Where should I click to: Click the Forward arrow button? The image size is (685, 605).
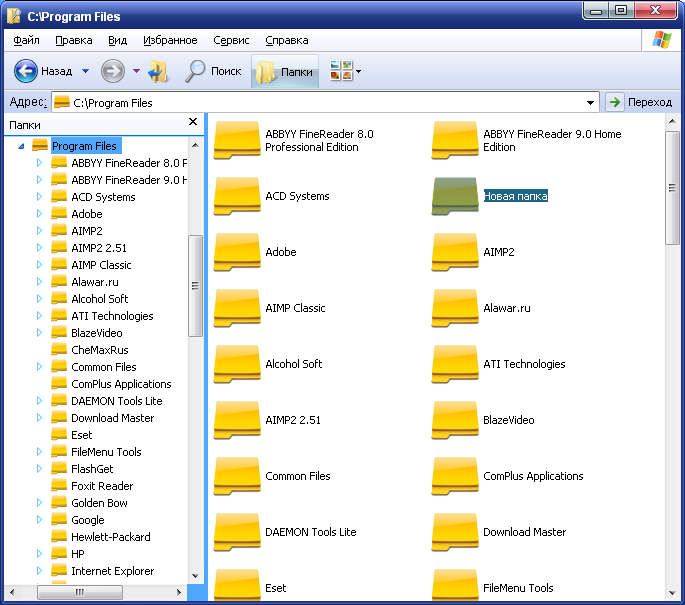click(113, 71)
